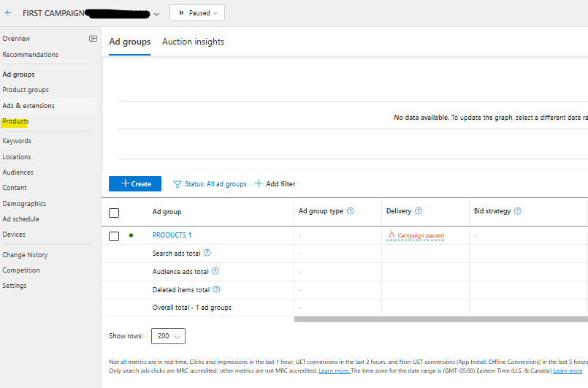The width and height of the screenshot is (588, 388).
Task: Click Learn more link after time zone
Action: pyautogui.click(x=568, y=370)
